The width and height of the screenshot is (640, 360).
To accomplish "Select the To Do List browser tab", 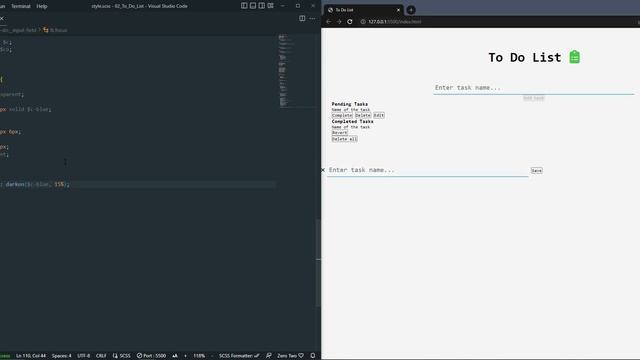I will tap(363, 10).
